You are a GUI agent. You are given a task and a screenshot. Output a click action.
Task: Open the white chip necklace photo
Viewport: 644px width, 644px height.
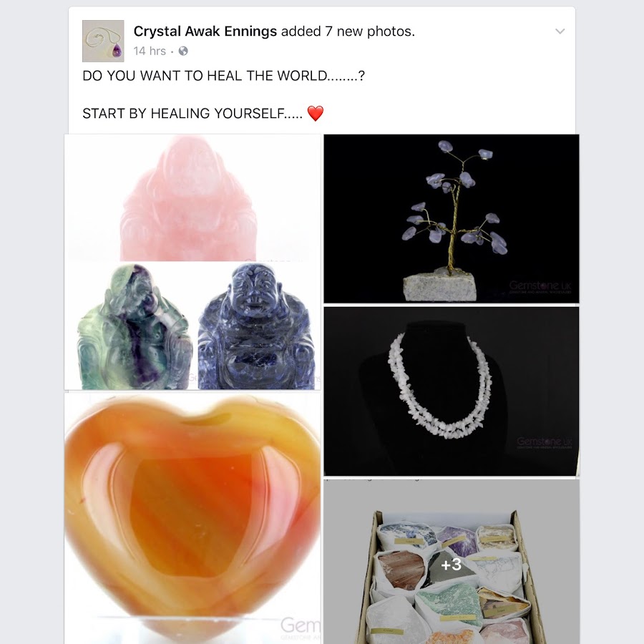tap(452, 391)
